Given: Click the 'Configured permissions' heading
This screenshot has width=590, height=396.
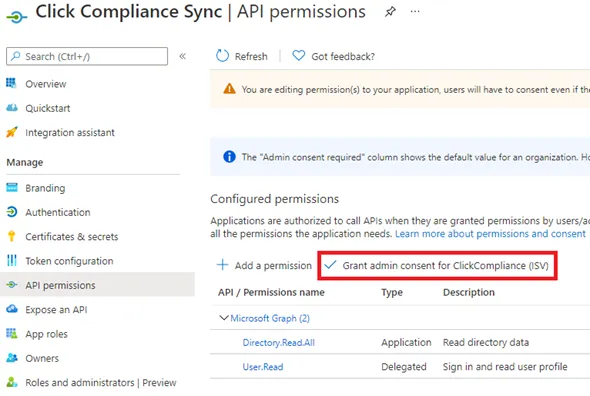Looking at the screenshot, I should 274,199.
